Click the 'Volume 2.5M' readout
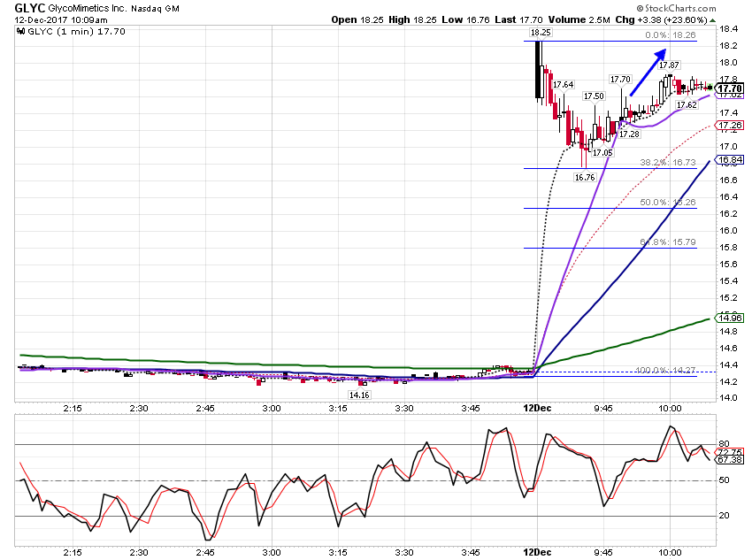752x560 pixels. (x=579, y=19)
